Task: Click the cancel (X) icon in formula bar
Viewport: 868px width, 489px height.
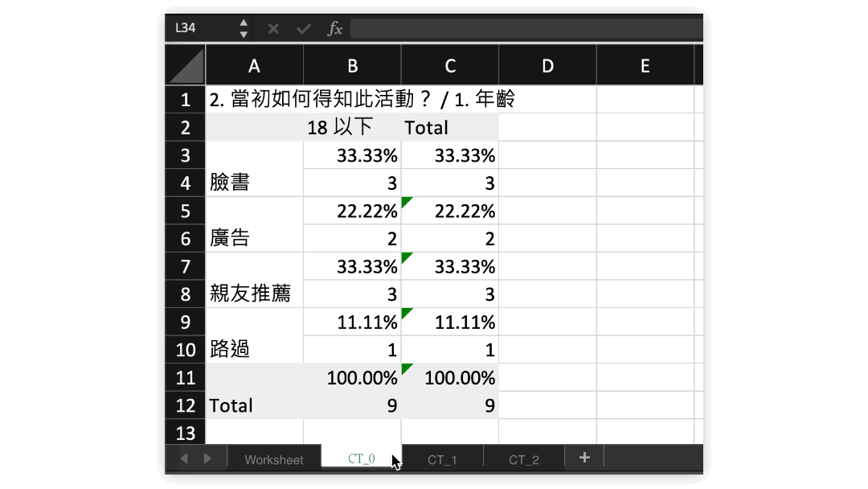Action: pos(273,28)
